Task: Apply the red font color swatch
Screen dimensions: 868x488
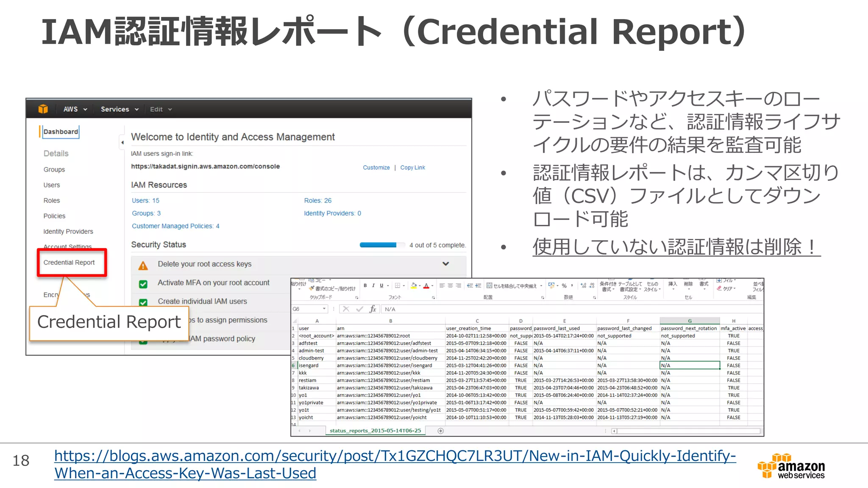Action: [426, 286]
